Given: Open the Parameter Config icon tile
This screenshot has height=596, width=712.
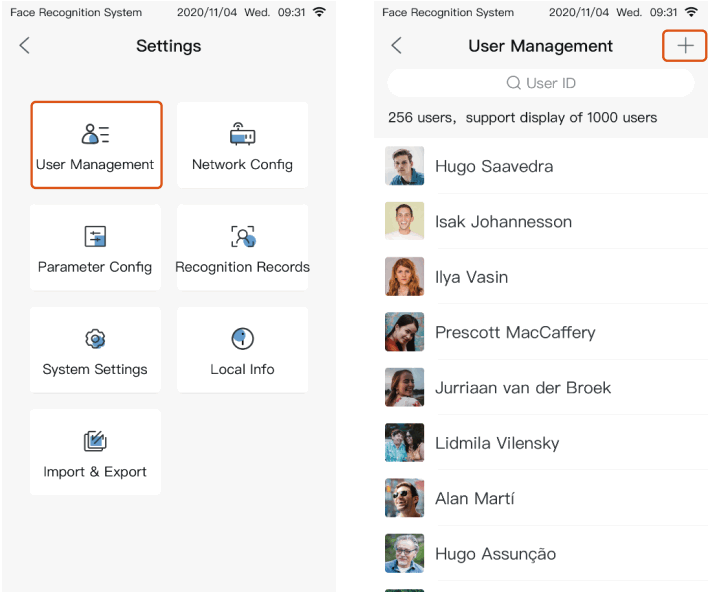Looking at the screenshot, I should coord(95,247).
